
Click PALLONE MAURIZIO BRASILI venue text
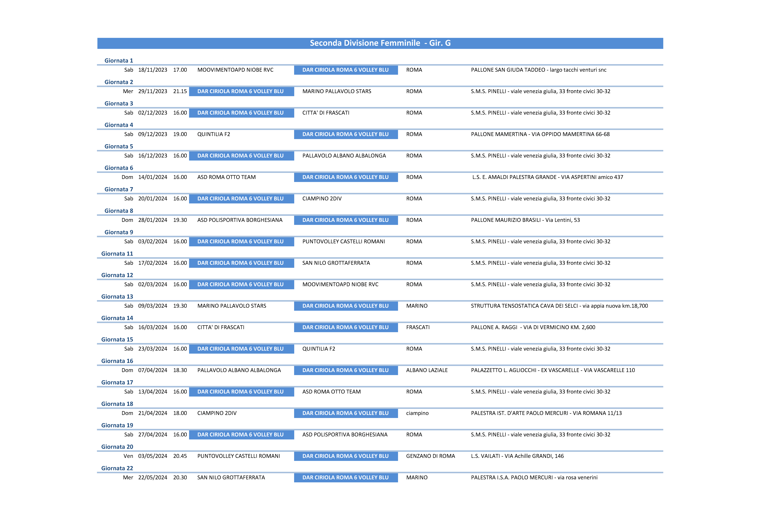525,220
